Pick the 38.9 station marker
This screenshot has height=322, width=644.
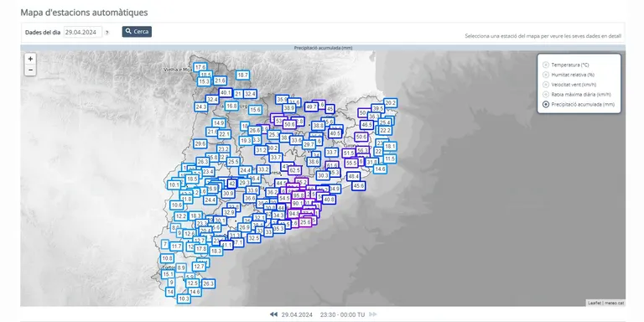click(x=289, y=108)
